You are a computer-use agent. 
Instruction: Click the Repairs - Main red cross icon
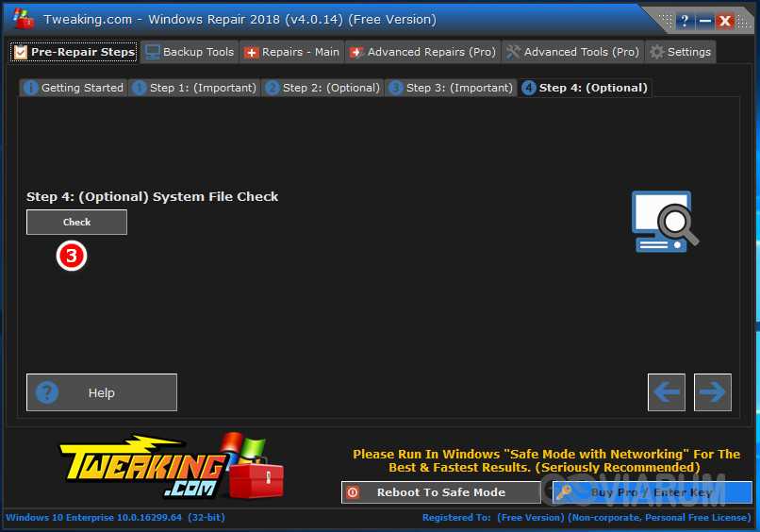point(251,53)
